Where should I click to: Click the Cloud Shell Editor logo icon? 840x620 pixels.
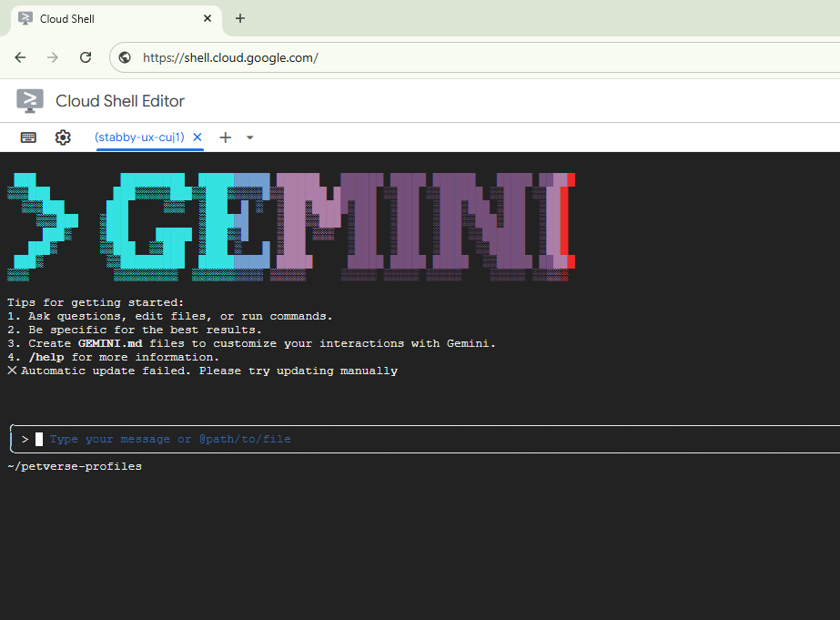coord(30,101)
